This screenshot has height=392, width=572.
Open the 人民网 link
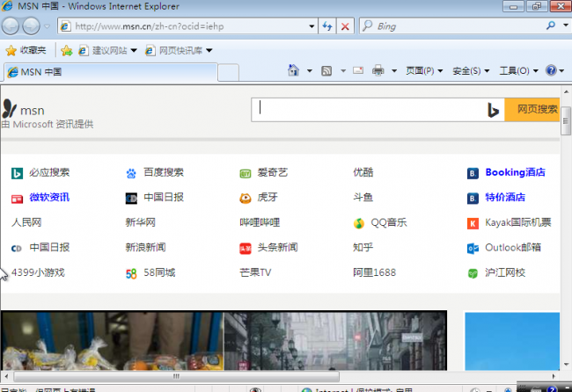[26, 222]
